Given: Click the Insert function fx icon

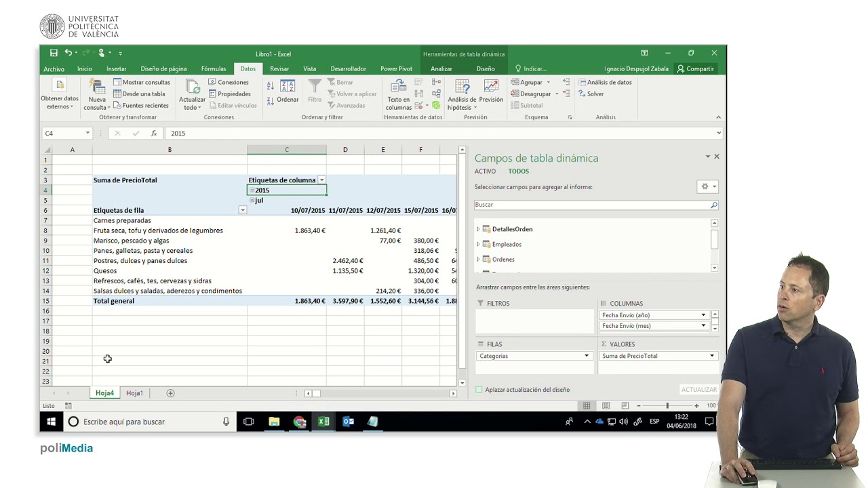Looking at the screenshot, I should [x=154, y=134].
